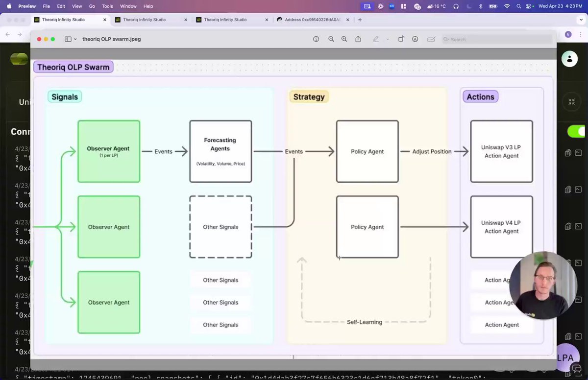
Task: Open the Edit menu
Action: point(61,6)
